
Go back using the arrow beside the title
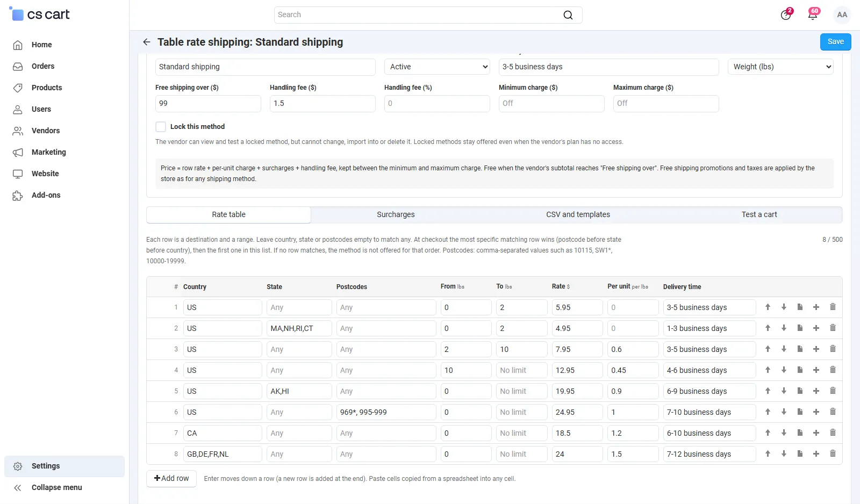coord(146,42)
